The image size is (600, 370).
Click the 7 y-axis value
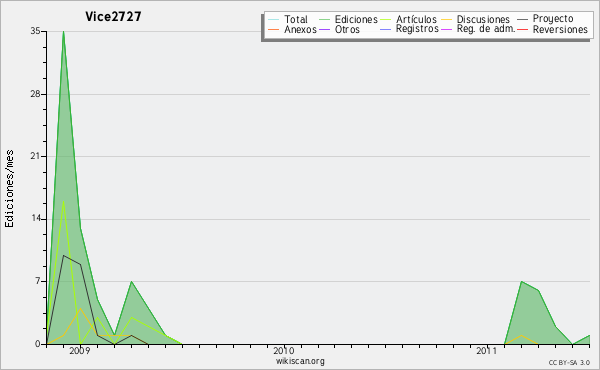(x=38, y=281)
